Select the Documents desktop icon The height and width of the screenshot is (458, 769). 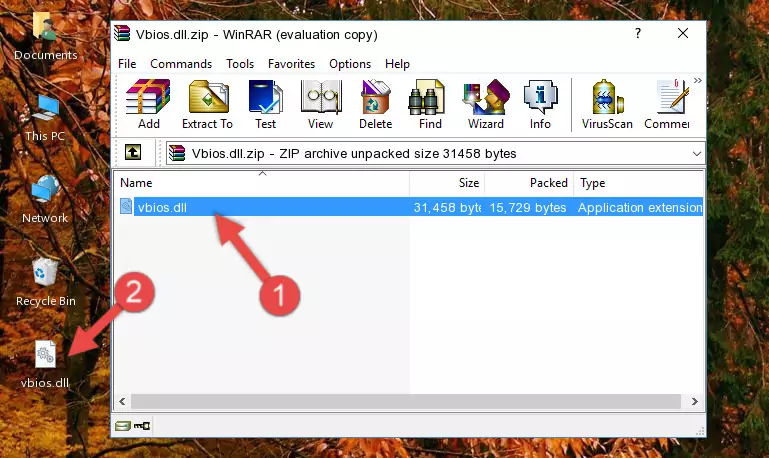click(x=45, y=37)
